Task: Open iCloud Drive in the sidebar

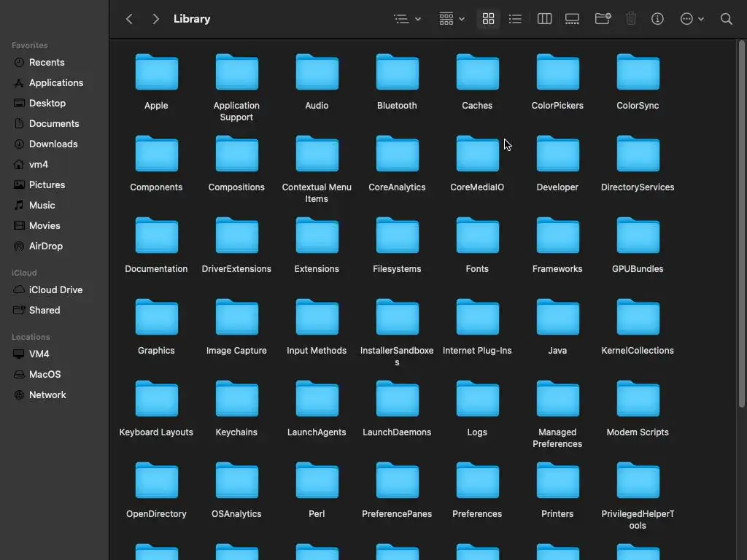Action: pos(54,290)
